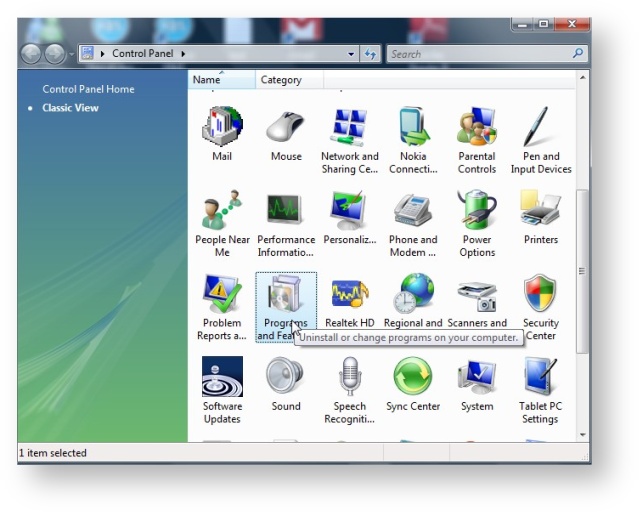Open Security Center shield icon
The image size is (640, 513).
(540, 295)
